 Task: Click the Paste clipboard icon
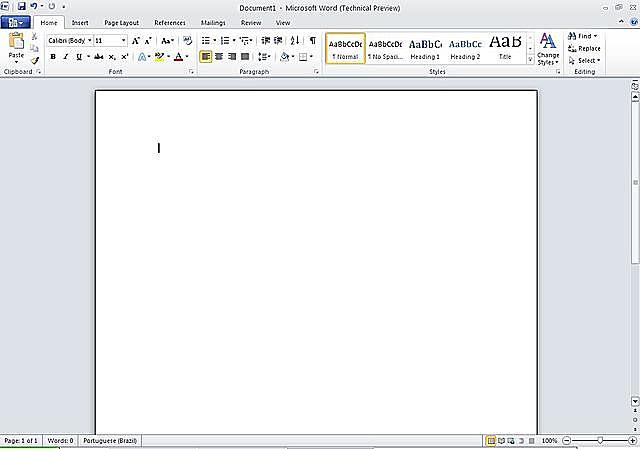(x=16, y=41)
